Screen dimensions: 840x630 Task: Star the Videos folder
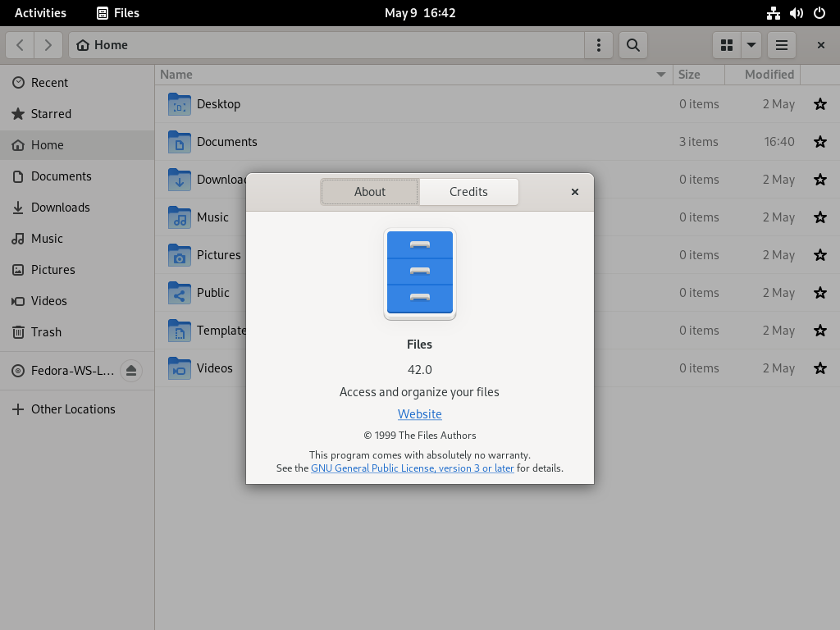[x=820, y=368]
